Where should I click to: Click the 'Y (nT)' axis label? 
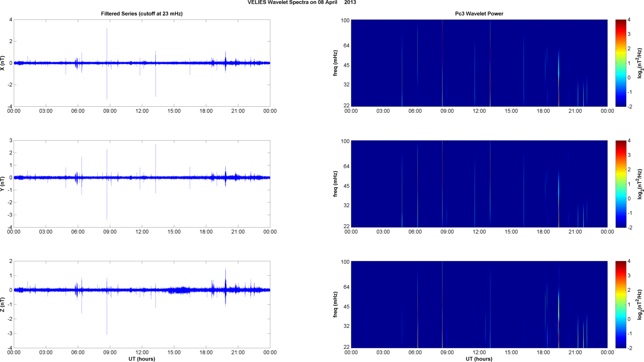coord(3,184)
